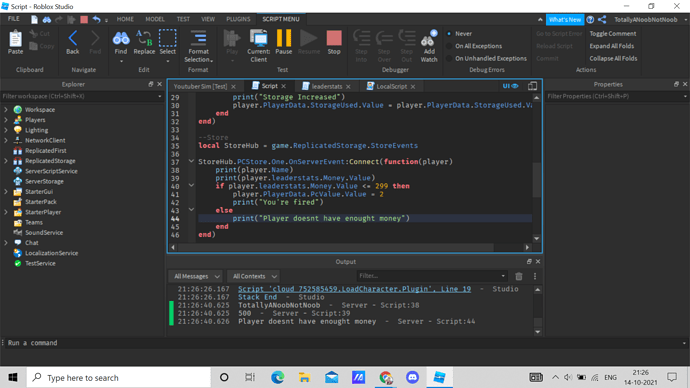Image resolution: width=690 pixels, height=388 pixels.
Task: Open Microsoft Edge from taskbar
Action: tap(278, 377)
